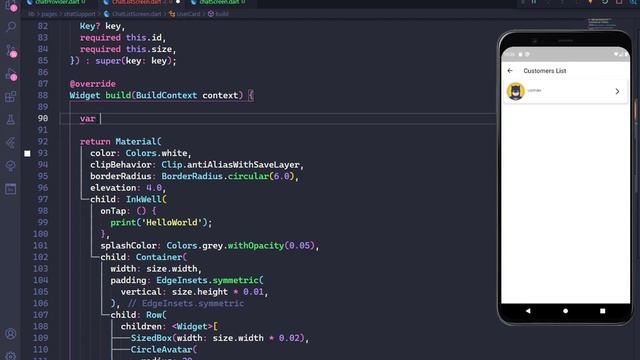Screen dimensions: 640x360
Task: Tap the back arrow in emulator app bar
Action: click(x=510, y=71)
